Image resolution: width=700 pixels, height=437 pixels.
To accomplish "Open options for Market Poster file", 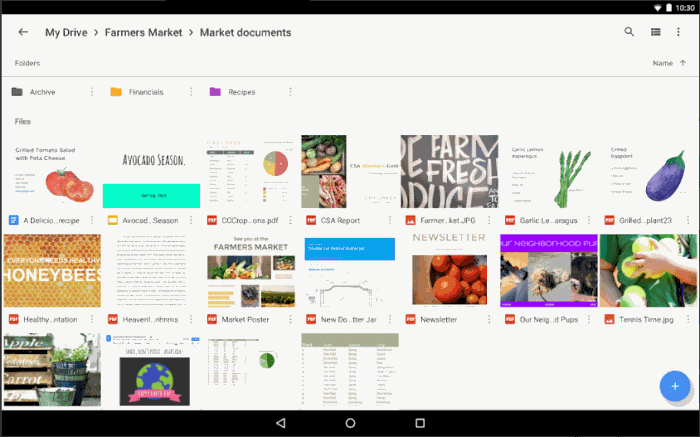I will [290, 319].
